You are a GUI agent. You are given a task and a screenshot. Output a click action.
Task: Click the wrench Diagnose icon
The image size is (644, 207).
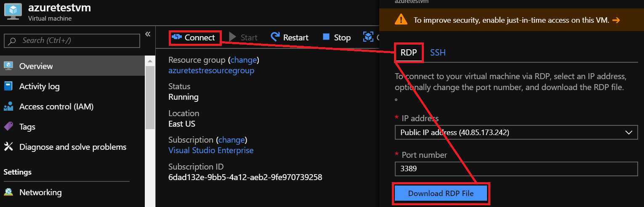click(8, 147)
